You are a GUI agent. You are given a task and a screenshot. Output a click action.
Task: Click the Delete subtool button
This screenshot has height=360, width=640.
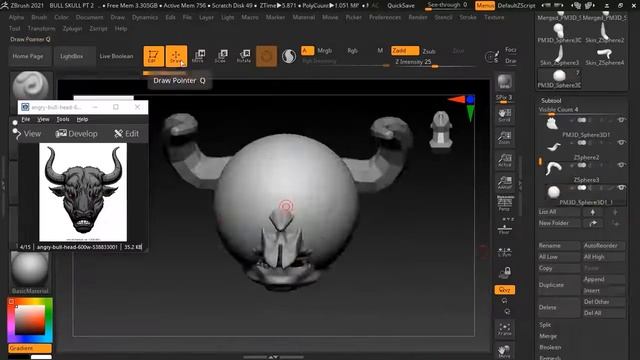pyautogui.click(x=558, y=307)
